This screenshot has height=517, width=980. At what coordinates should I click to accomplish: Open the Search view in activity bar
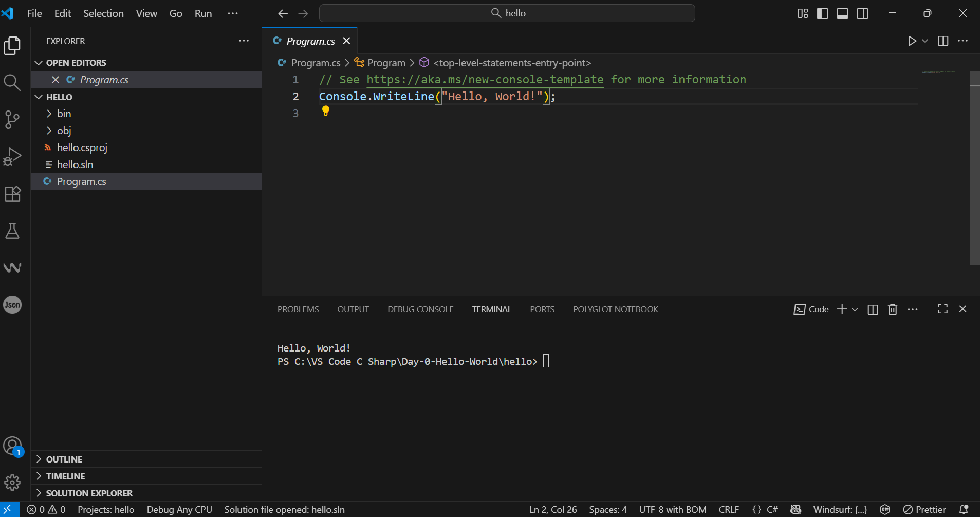pos(12,83)
